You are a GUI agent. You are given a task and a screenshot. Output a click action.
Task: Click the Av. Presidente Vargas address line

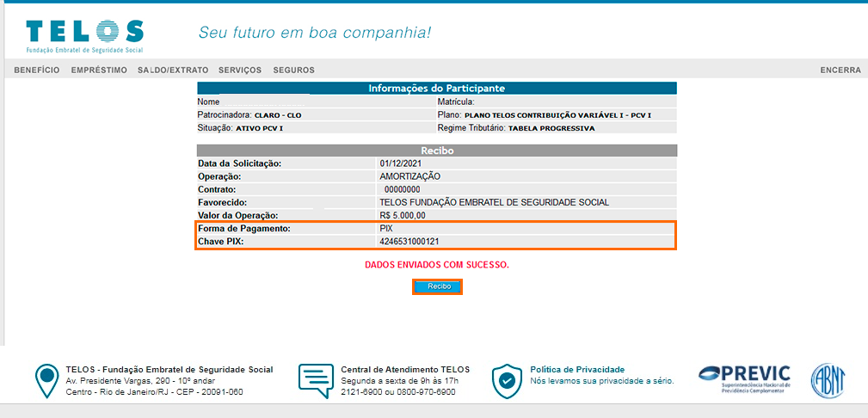click(140, 381)
